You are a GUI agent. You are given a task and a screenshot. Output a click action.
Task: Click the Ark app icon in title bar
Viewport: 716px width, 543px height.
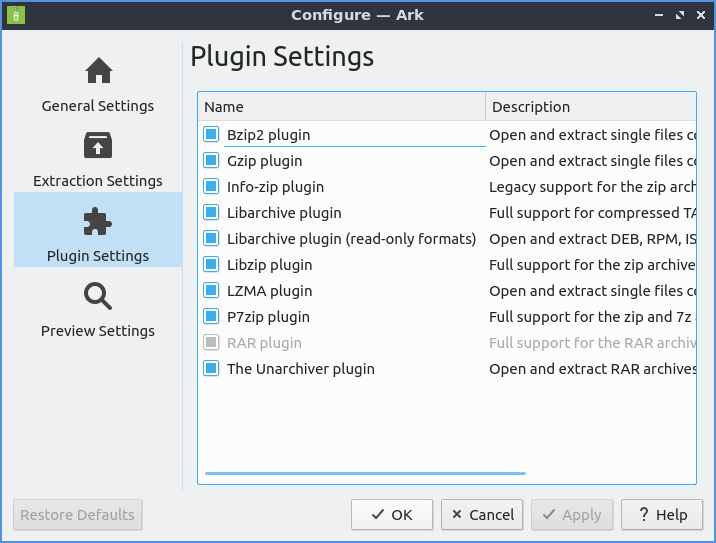[16, 15]
